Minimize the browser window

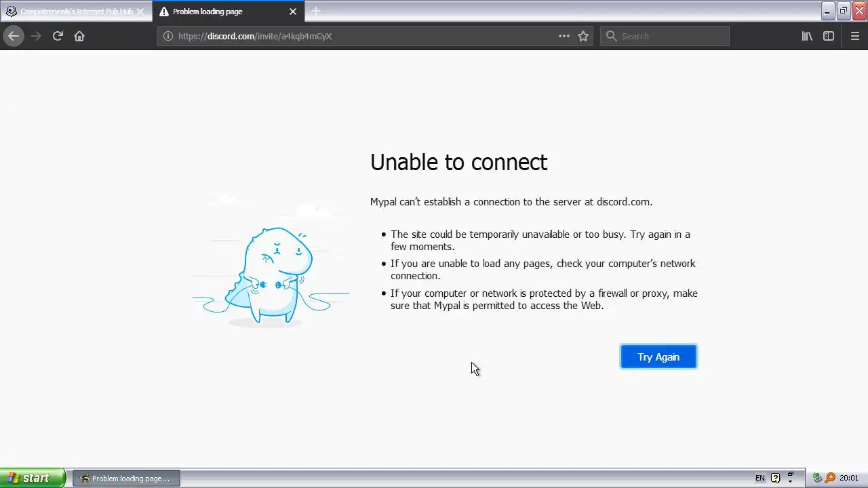(827, 10)
